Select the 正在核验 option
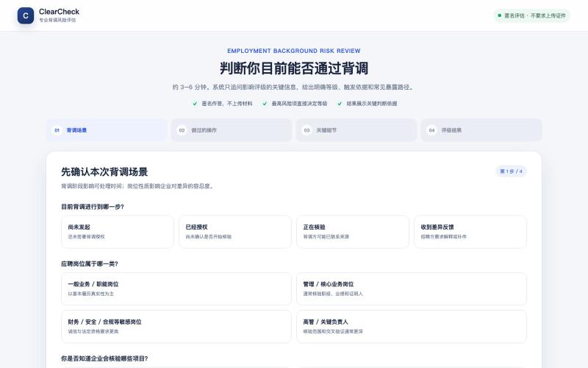This screenshot has height=368, width=588. [353, 232]
